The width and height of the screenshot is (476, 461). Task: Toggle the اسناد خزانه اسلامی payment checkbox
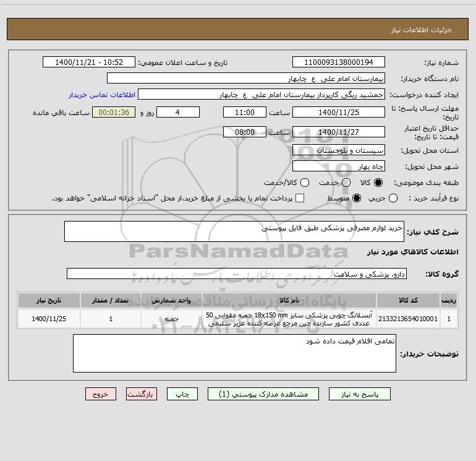[x=300, y=198]
